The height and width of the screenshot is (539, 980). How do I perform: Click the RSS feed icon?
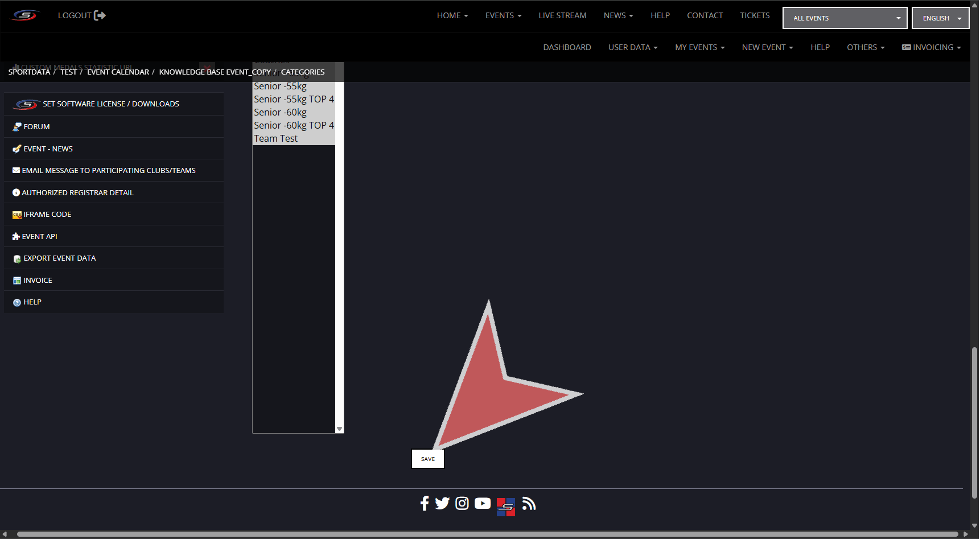pyautogui.click(x=529, y=504)
